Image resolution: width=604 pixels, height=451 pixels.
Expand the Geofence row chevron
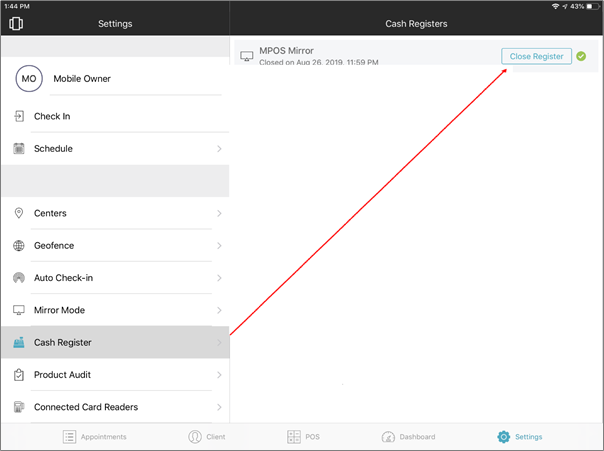(219, 246)
